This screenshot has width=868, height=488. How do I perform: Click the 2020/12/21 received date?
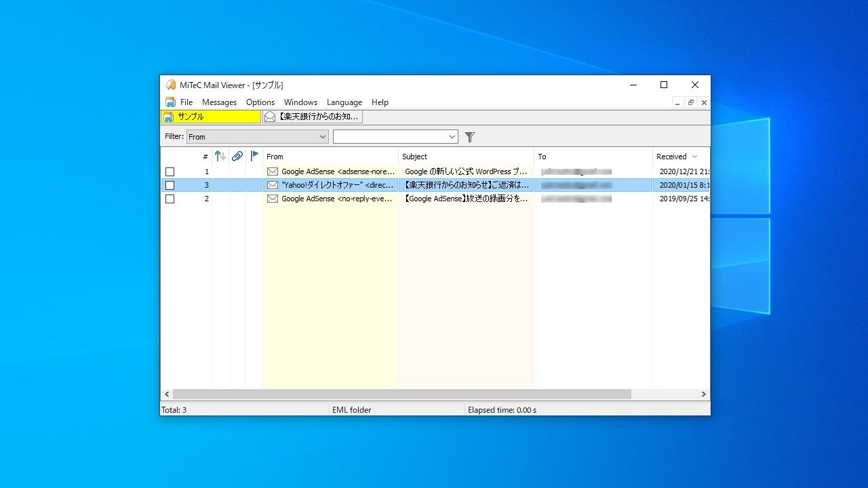tap(684, 171)
